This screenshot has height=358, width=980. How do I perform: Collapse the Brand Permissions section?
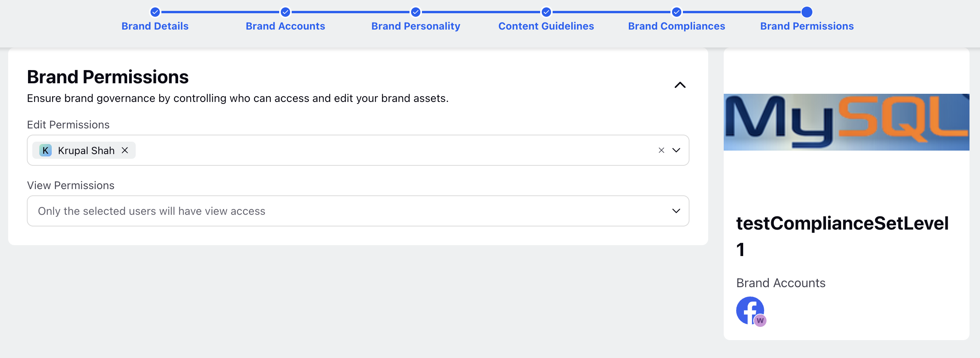click(680, 85)
